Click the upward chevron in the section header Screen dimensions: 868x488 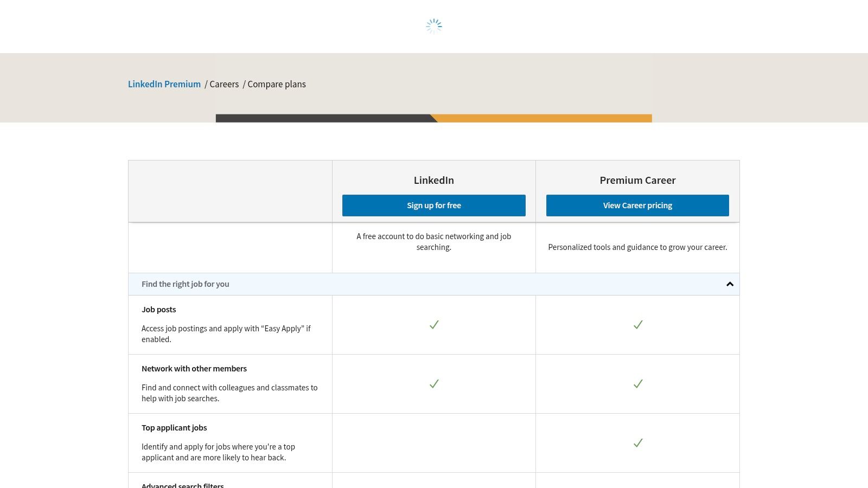[730, 284]
